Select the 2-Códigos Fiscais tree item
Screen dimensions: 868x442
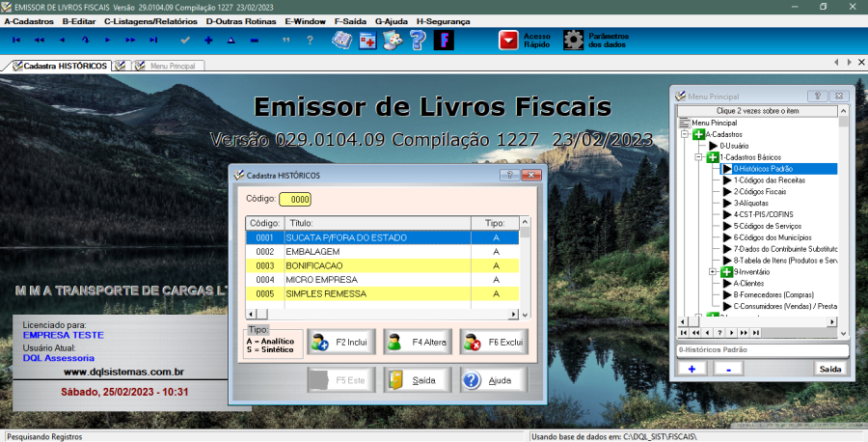tap(763, 191)
